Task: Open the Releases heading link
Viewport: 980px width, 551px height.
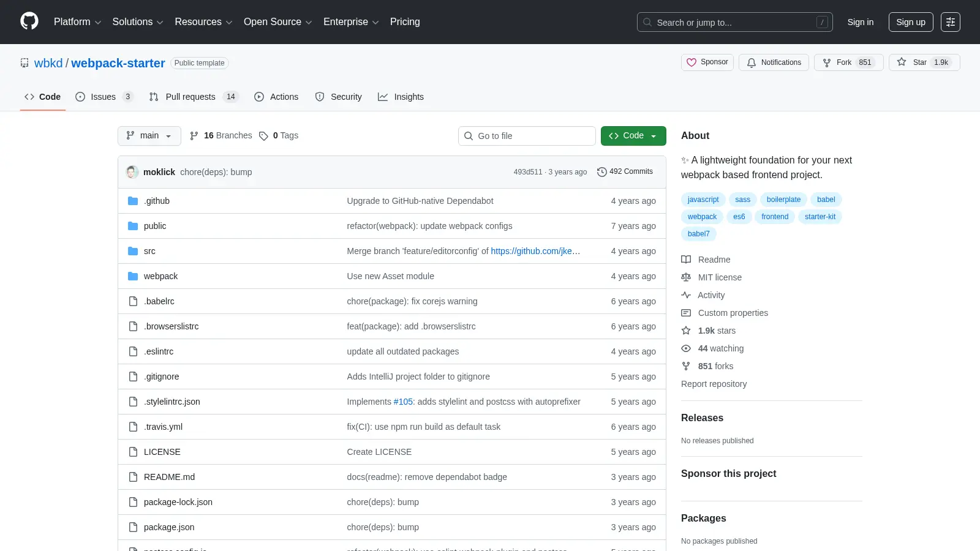Action: (702, 418)
